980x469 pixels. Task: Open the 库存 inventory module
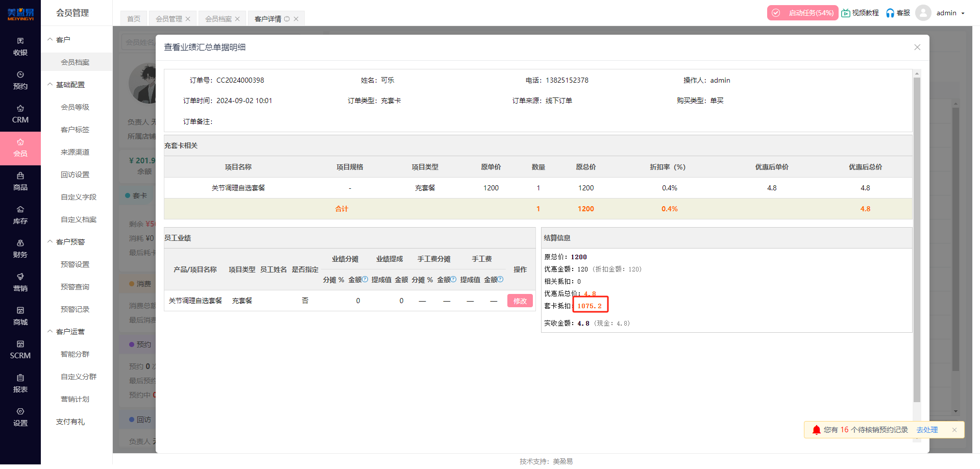tap(20, 215)
